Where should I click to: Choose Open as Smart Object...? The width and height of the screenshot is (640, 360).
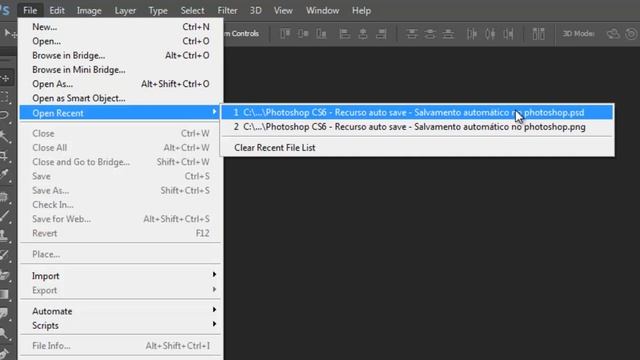pyautogui.click(x=120, y=98)
